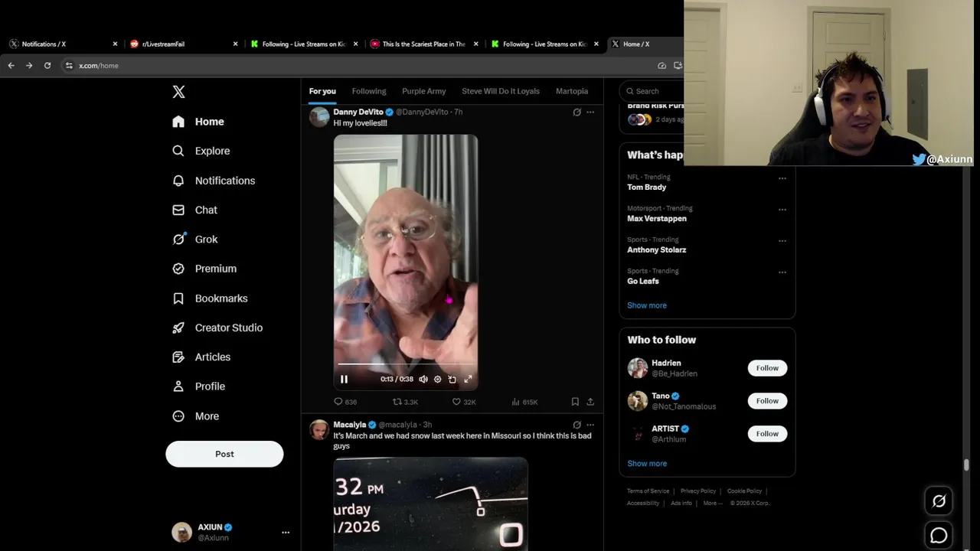This screenshot has height=551, width=980.
Task: Open the image in Macaiyla's post
Action: pyautogui.click(x=430, y=504)
